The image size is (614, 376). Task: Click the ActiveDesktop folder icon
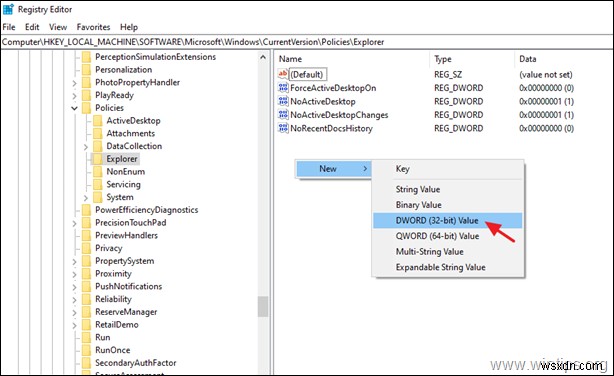(x=98, y=121)
